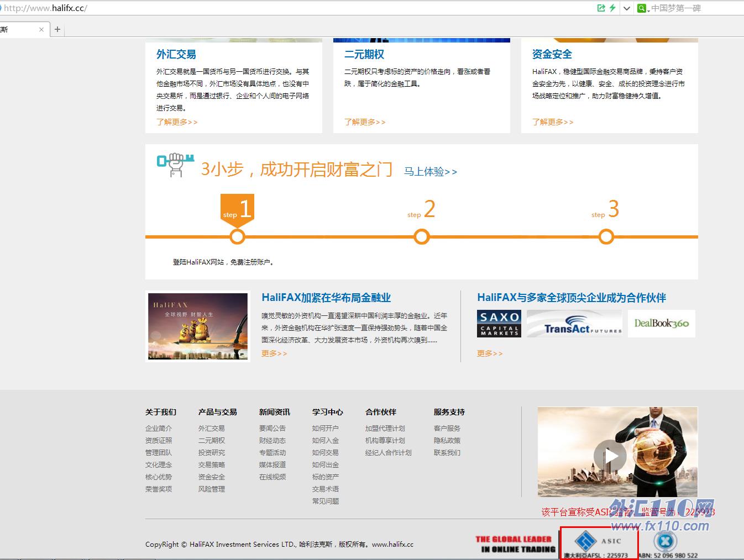Open 经纪人合作计划 footer link
The image size is (744, 560).
[389, 453]
